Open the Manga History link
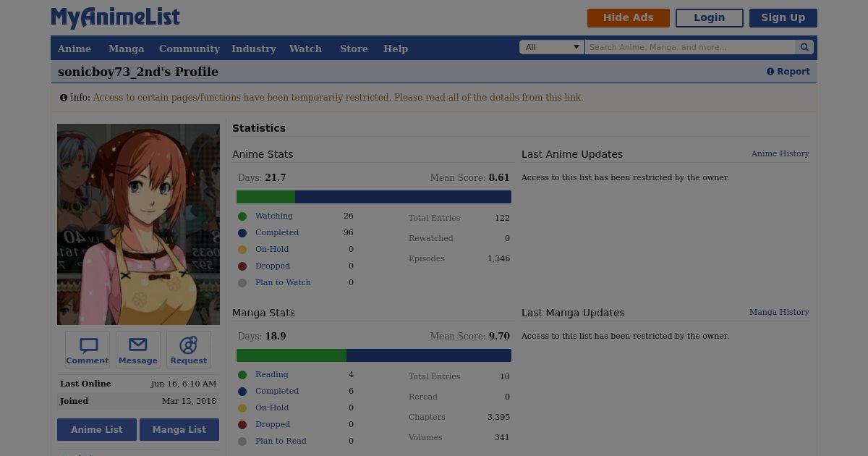868x456 pixels. (779, 312)
